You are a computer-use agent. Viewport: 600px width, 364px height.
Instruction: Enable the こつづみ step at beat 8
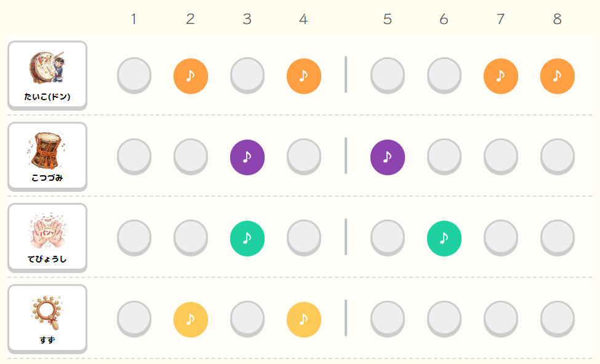(558, 156)
